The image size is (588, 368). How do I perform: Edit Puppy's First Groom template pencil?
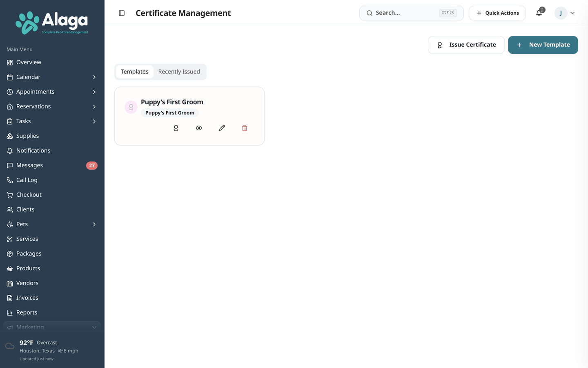coord(222,128)
